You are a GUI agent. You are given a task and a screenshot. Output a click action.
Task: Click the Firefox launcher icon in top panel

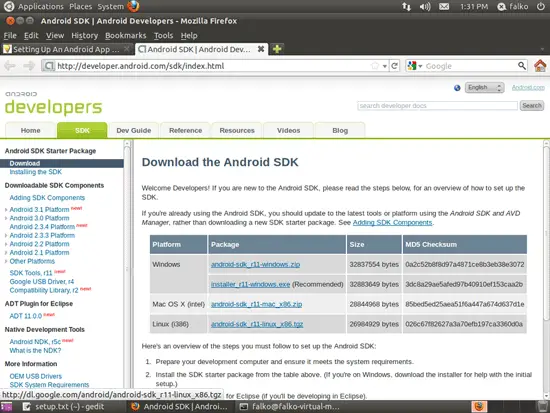point(133,6)
